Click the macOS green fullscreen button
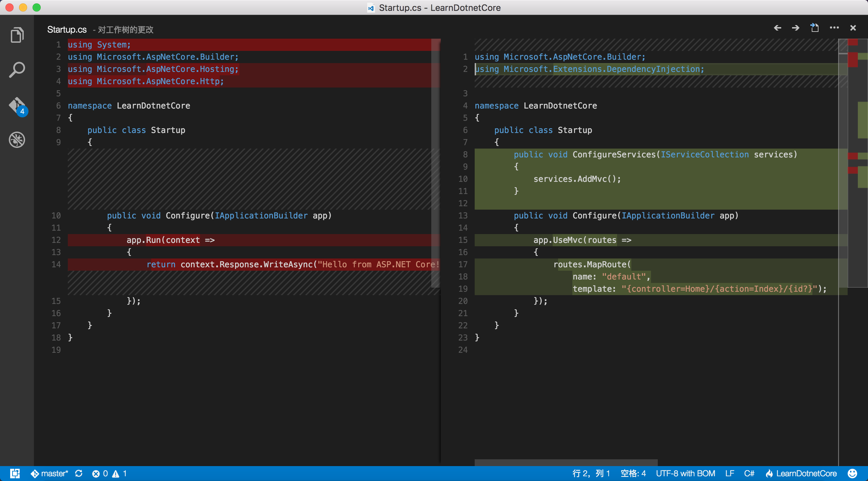The image size is (868, 481). (x=37, y=7)
